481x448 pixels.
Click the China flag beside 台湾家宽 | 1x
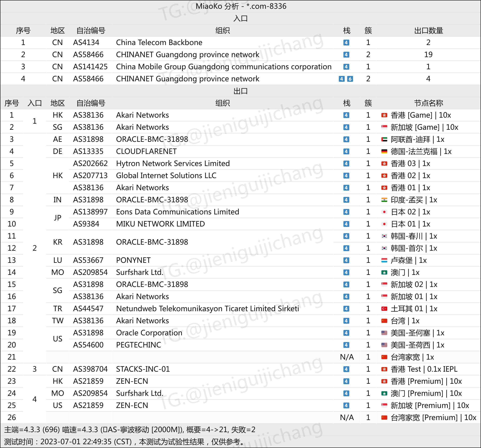tap(384, 357)
